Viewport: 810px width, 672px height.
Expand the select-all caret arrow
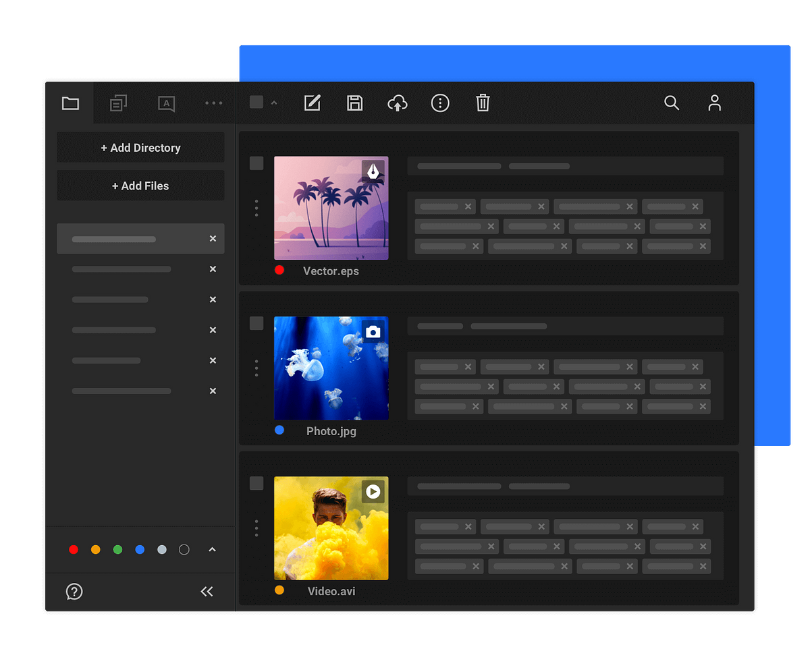[x=274, y=103]
